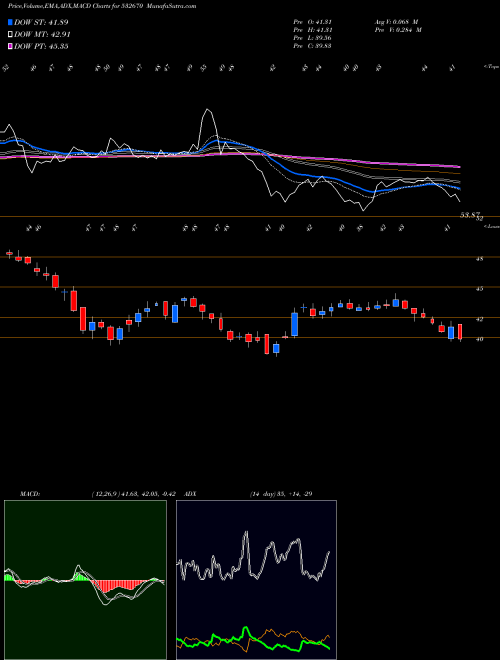Click the 'Avg V: 0.068 M' value
Viewport: 500px width, 660px height.
pyautogui.click(x=396, y=22)
